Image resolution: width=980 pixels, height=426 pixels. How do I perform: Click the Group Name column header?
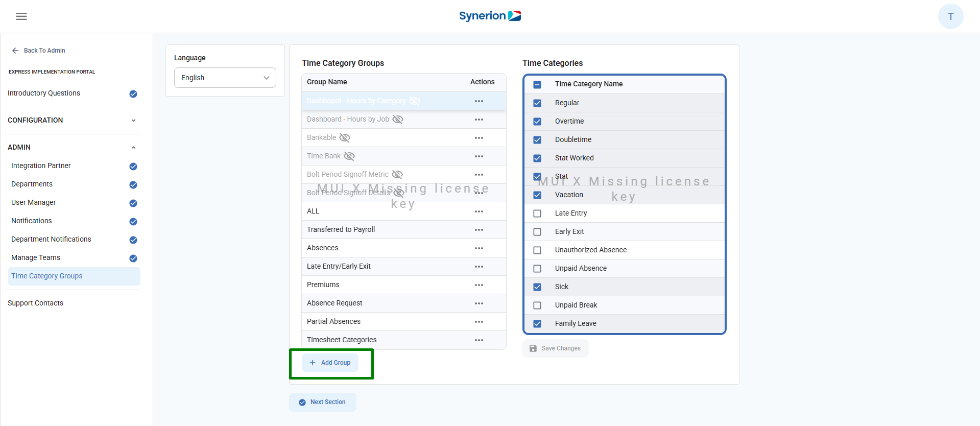pyautogui.click(x=327, y=82)
